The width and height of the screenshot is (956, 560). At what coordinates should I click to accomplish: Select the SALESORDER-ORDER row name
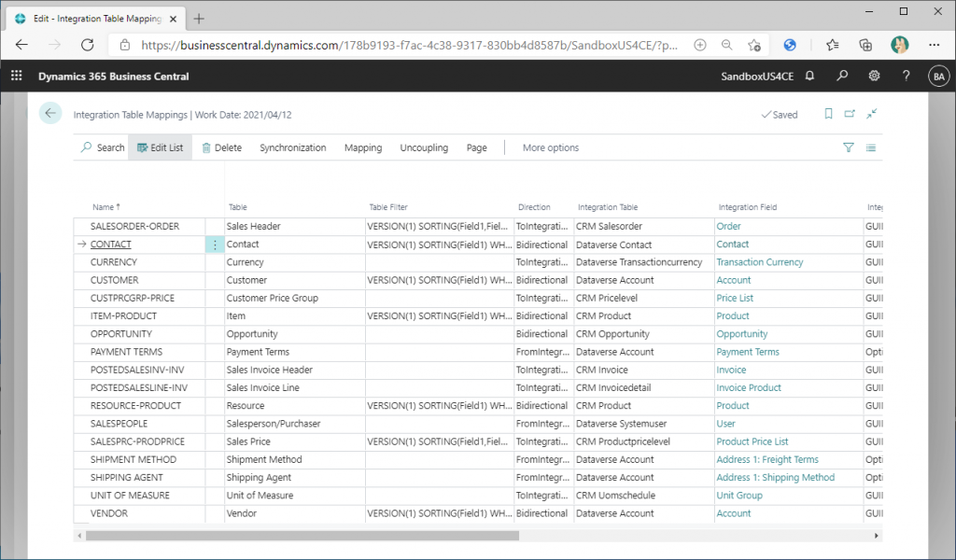(134, 226)
